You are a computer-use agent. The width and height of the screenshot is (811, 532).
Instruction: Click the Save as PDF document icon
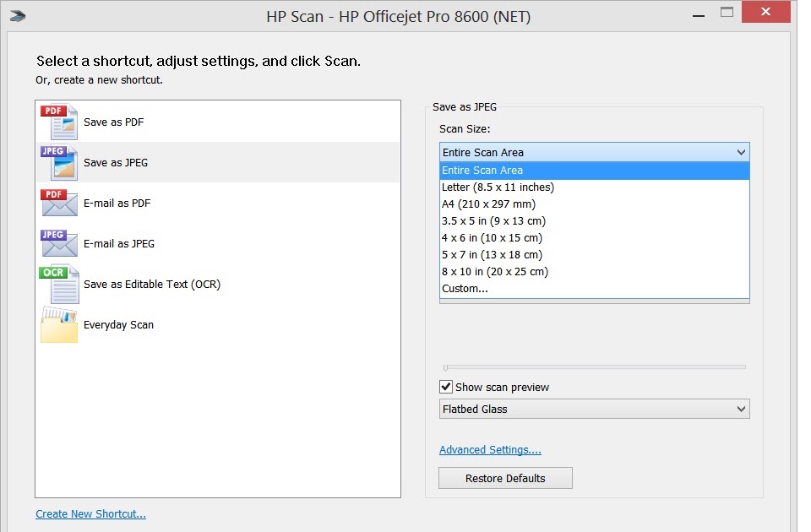pos(59,122)
